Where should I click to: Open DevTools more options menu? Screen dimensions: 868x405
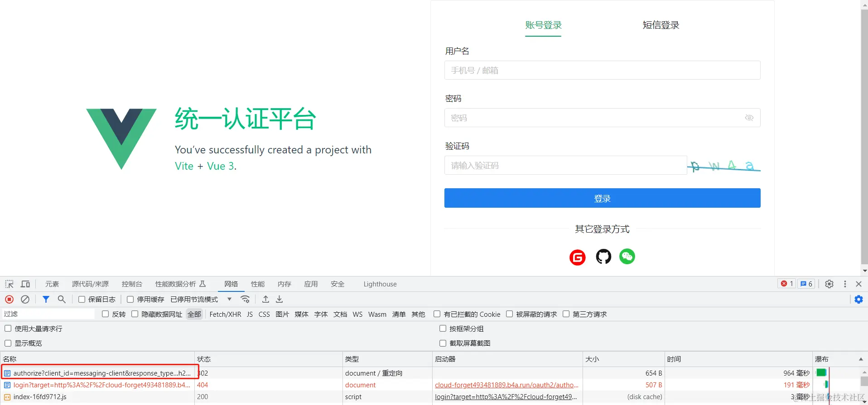[x=845, y=284]
